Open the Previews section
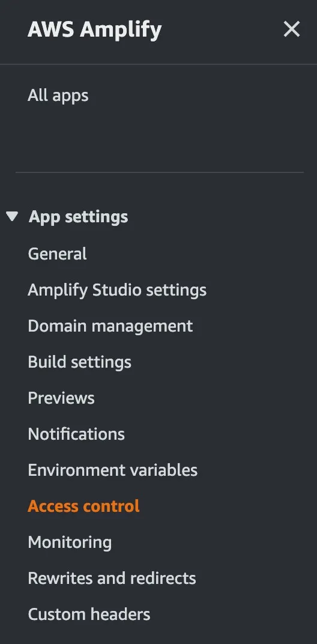The image size is (317, 644). pyautogui.click(x=61, y=398)
